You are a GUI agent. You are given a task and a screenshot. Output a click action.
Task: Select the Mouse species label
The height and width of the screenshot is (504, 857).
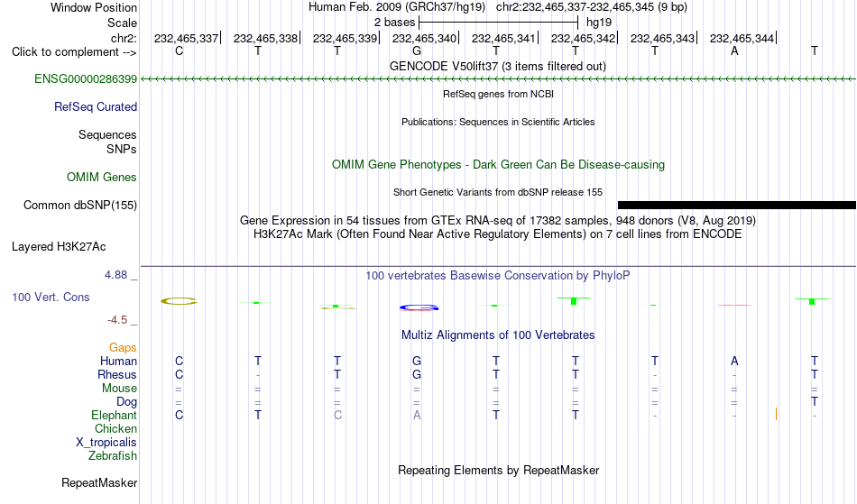(119, 389)
